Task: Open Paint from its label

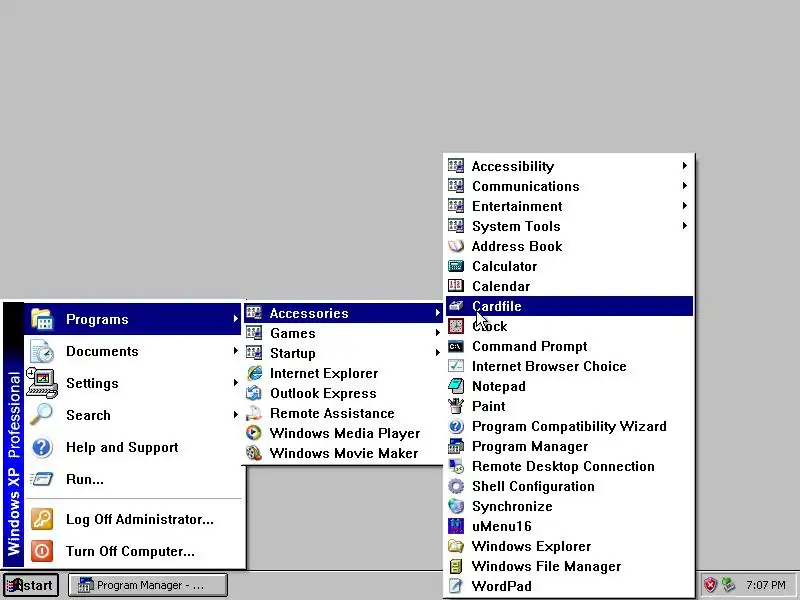Action: coord(488,406)
